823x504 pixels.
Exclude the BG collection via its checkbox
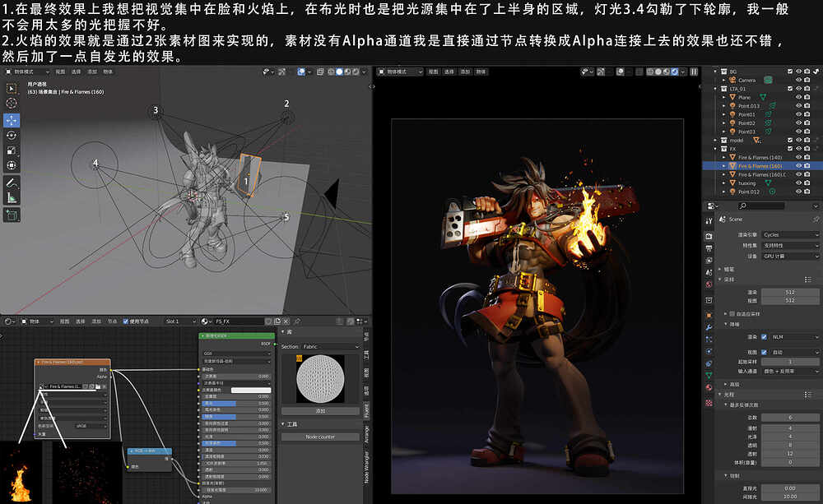point(790,72)
